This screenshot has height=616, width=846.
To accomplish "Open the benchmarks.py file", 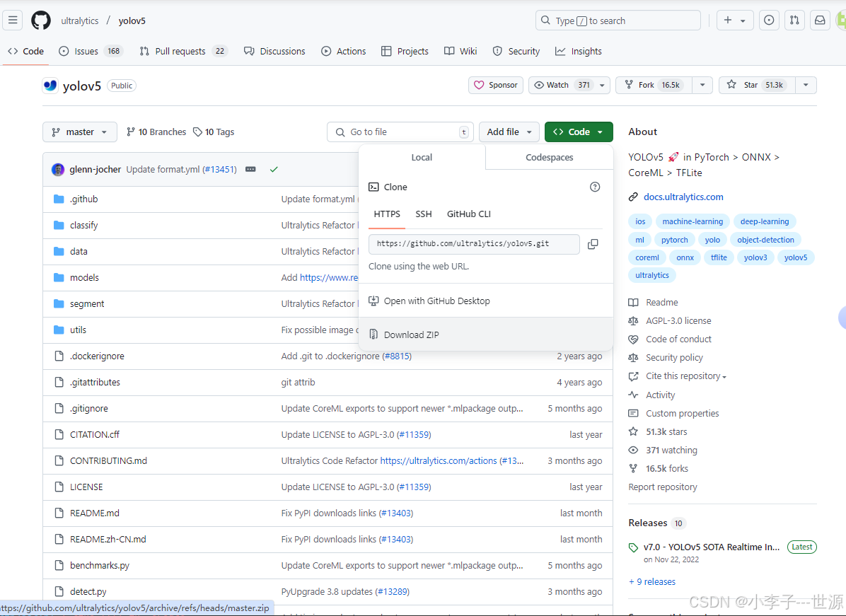I will click(x=99, y=565).
